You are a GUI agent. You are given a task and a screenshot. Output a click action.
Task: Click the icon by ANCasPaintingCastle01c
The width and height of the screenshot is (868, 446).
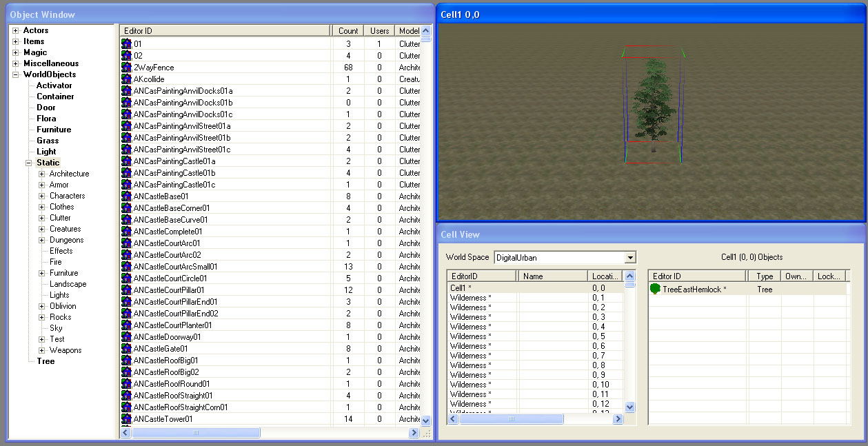(x=126, y=185)
